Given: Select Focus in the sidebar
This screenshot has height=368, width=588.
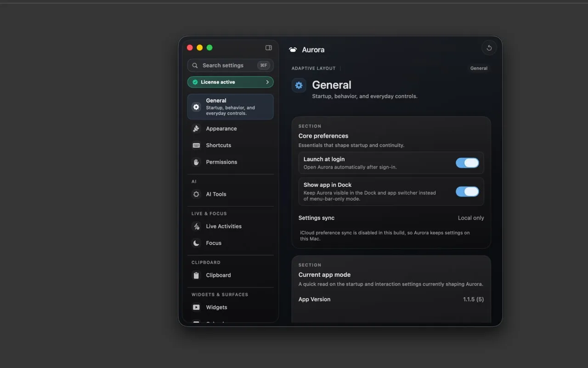Looking at the screenshot, I should click(x=231, y=243).
